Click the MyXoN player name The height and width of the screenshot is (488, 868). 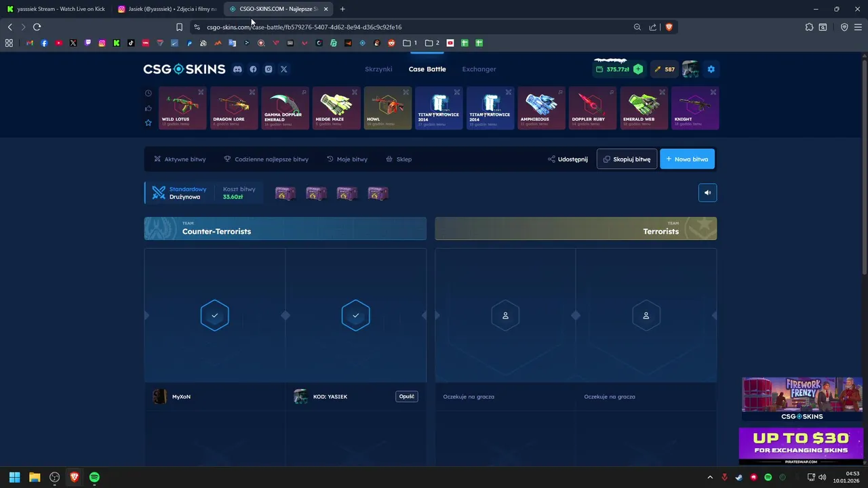181,396
